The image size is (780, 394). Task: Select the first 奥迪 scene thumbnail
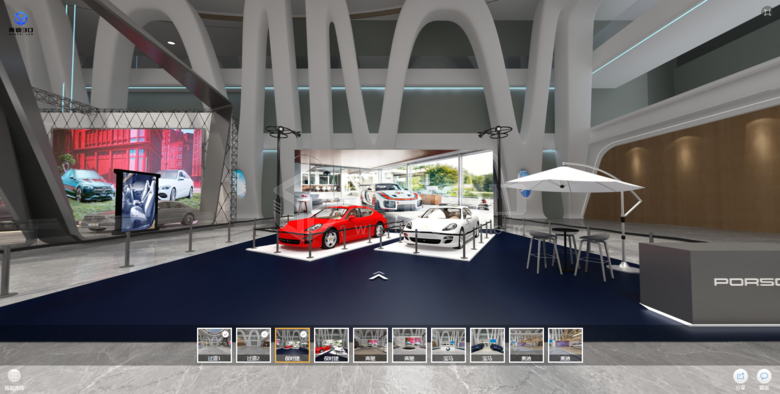coord(526,345)
